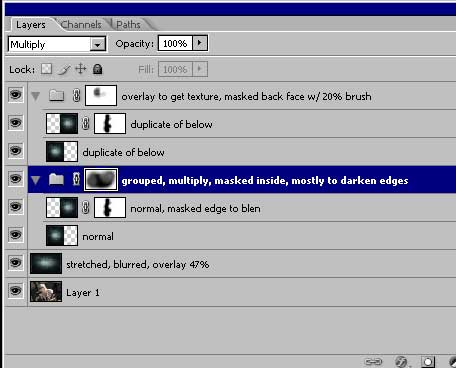Select 'normal, masked edge to blen' layer name

(x=195, y=209)
